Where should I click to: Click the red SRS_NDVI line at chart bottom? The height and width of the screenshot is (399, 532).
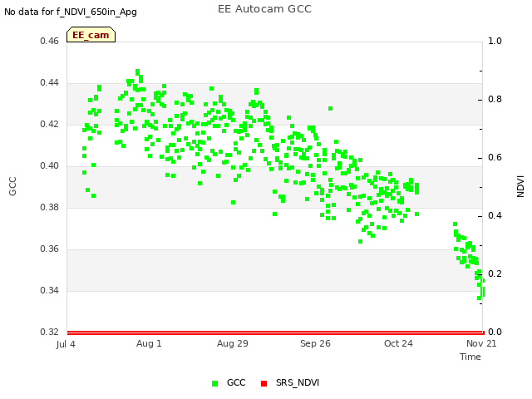275,332
